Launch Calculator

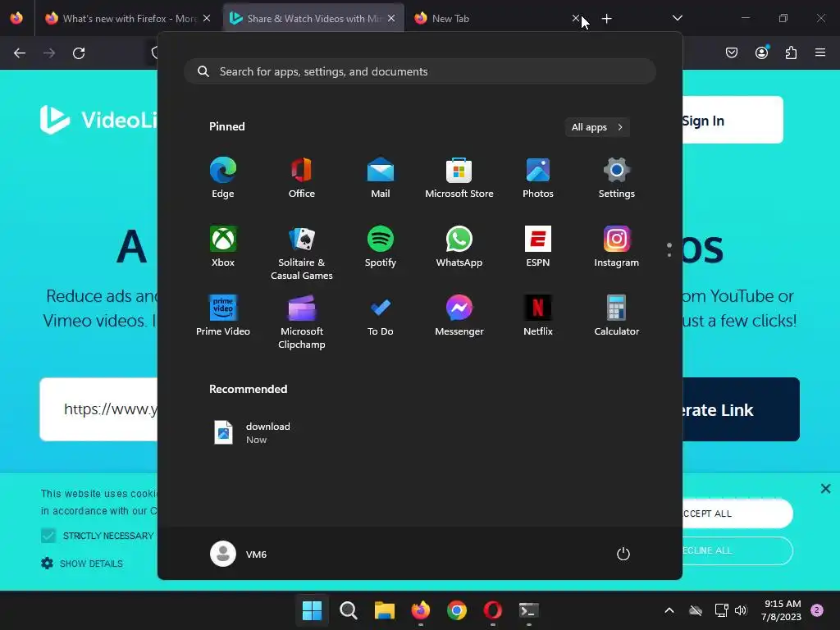[617, 316]
